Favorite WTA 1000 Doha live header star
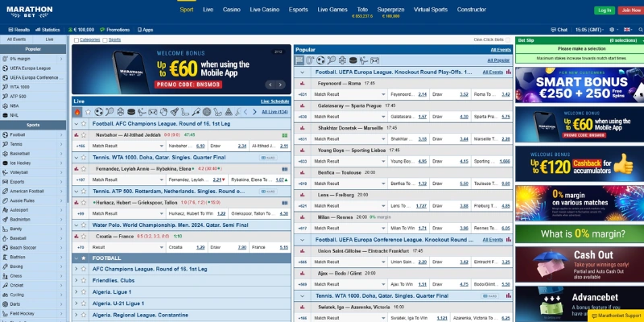This screenshot has width=644, height=322. pyautogui.click(x=84, y=157)
